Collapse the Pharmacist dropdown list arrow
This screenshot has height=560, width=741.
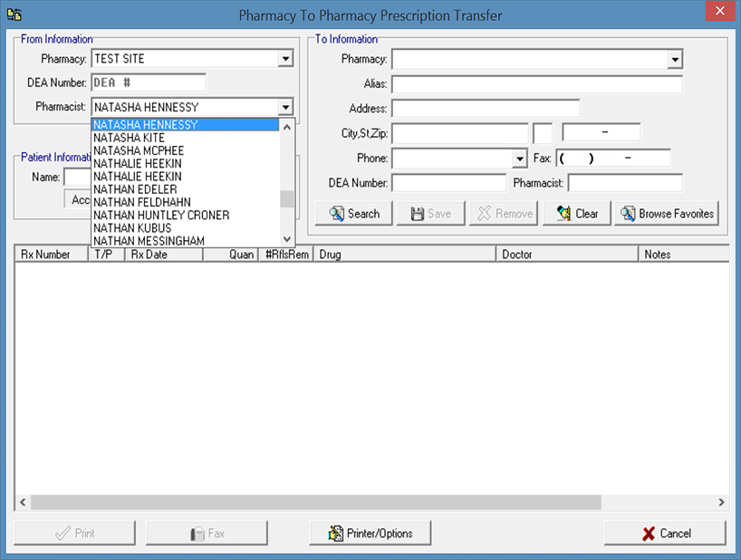tap(285, 107)
